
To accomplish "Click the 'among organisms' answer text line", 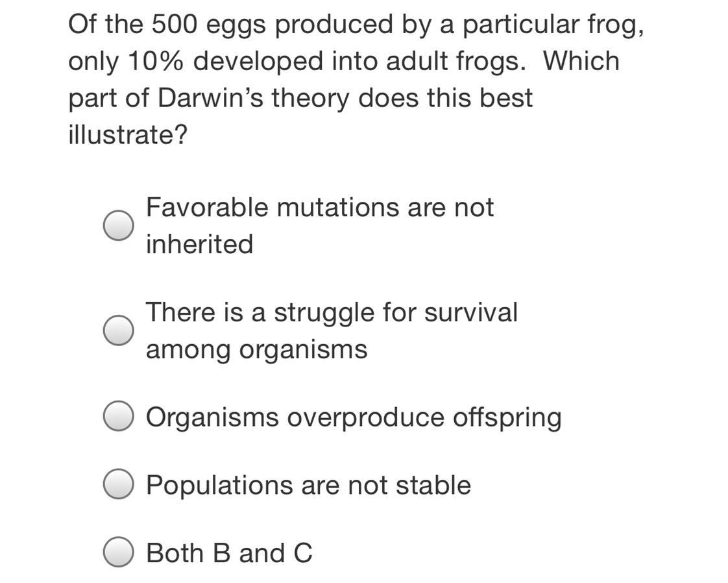I will pos(257,350).
